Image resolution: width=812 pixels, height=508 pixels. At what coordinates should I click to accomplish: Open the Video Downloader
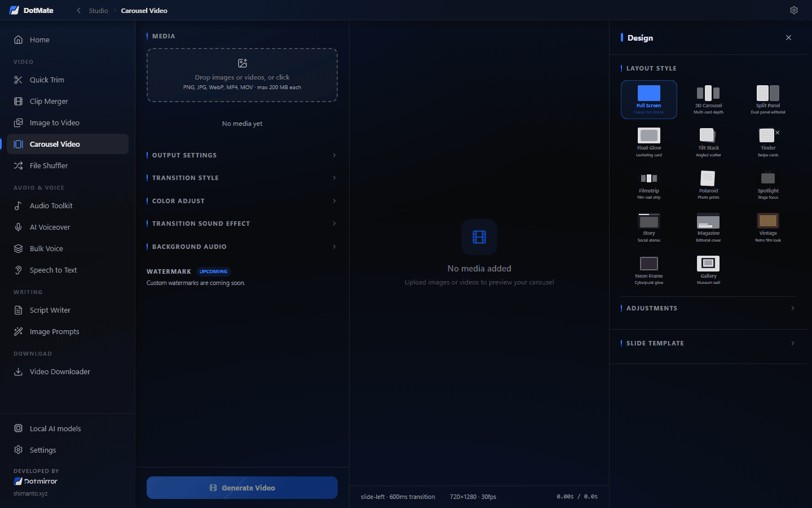(68, 371)
